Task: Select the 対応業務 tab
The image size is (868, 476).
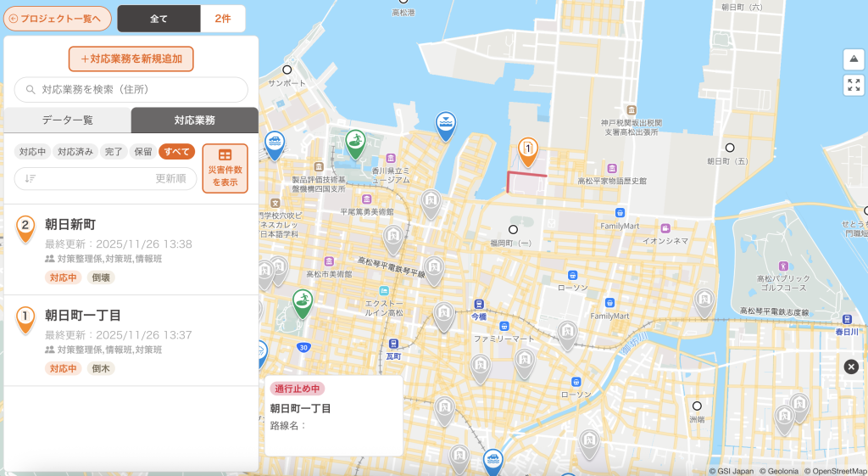Action: 194,120
